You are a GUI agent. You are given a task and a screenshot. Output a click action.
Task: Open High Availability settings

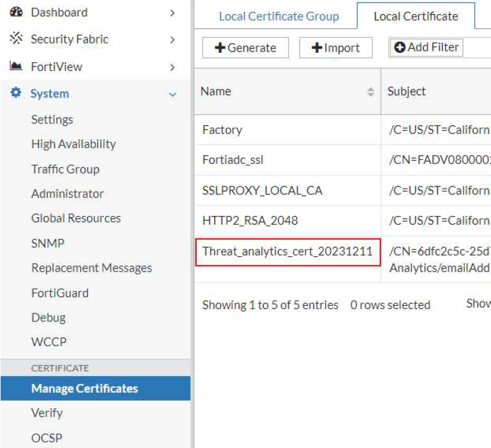(x=73, y=144)
